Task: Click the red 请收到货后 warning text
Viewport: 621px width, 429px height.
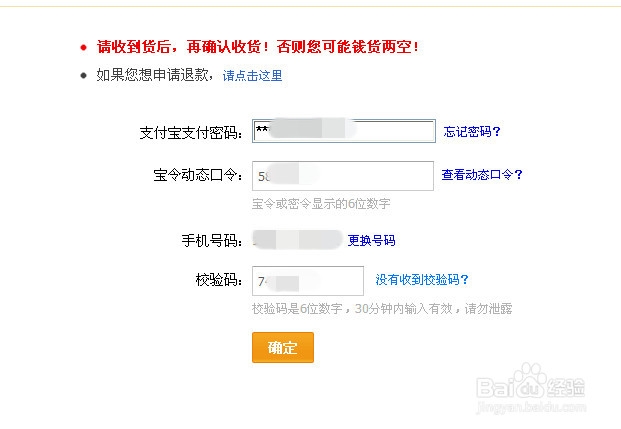Action: [258, 47]
